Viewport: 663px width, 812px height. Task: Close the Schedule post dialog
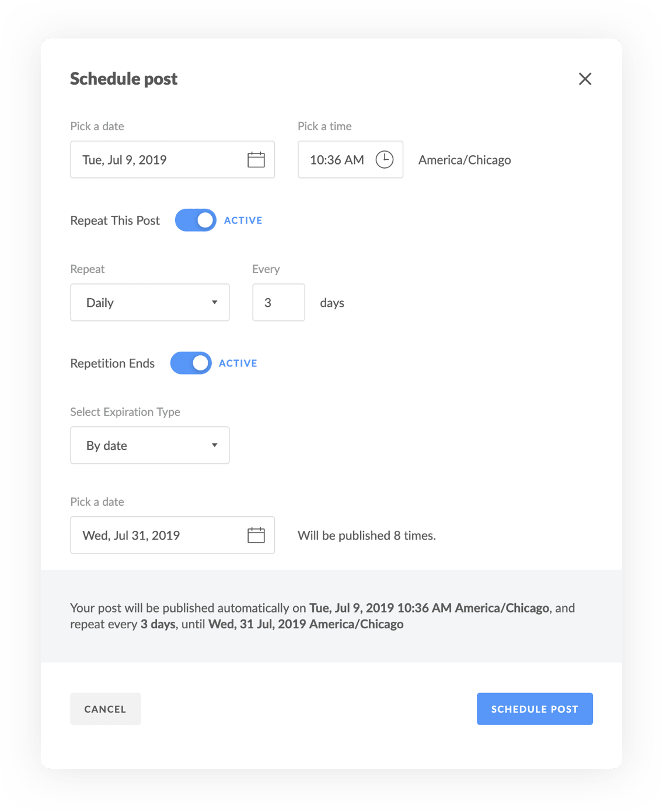pos(585,79)
